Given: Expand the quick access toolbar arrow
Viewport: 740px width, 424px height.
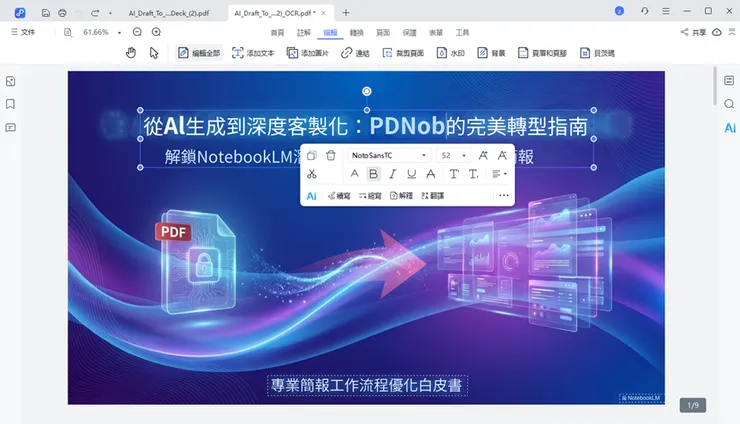Looking at the screenshot, I should click(x=110, y=13).
